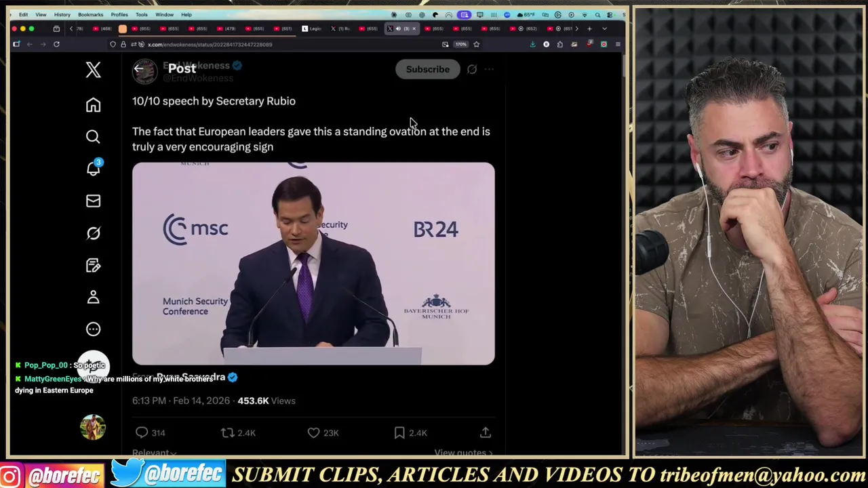Switch to the Legion tab
Screen dimensions: 868x488
pos(312,28)
